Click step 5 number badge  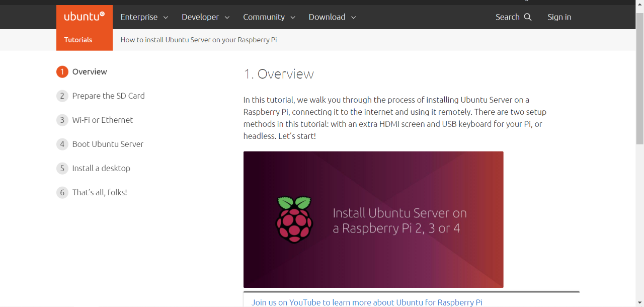point(62,169)
